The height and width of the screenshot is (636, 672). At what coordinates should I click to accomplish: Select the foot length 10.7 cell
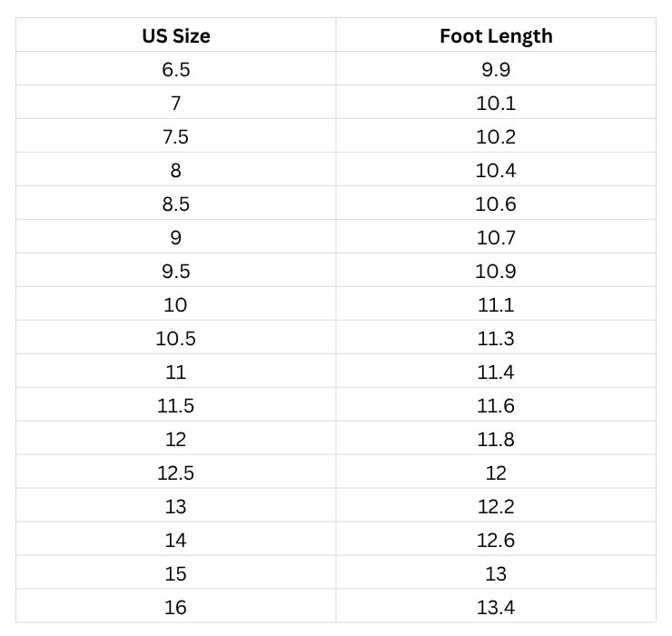tap(496, 237)
